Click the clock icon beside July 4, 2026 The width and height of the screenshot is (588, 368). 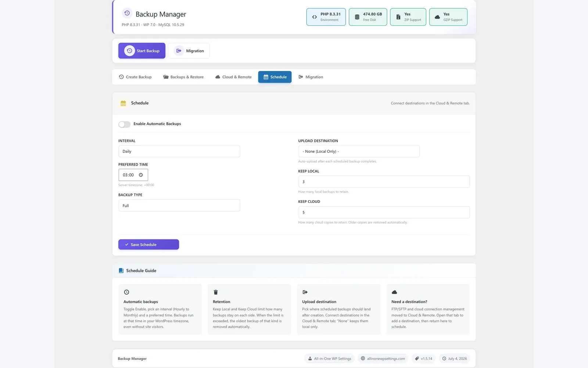click(444, 358)
